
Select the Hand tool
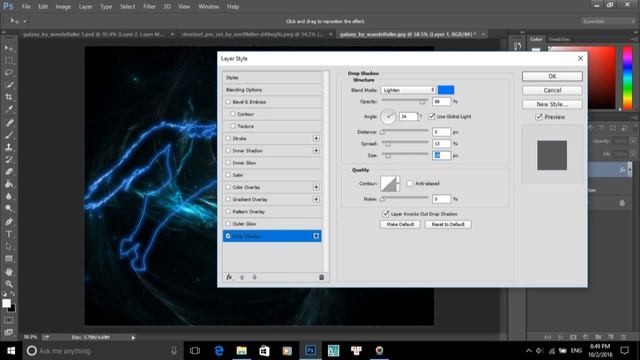[9, 271]
